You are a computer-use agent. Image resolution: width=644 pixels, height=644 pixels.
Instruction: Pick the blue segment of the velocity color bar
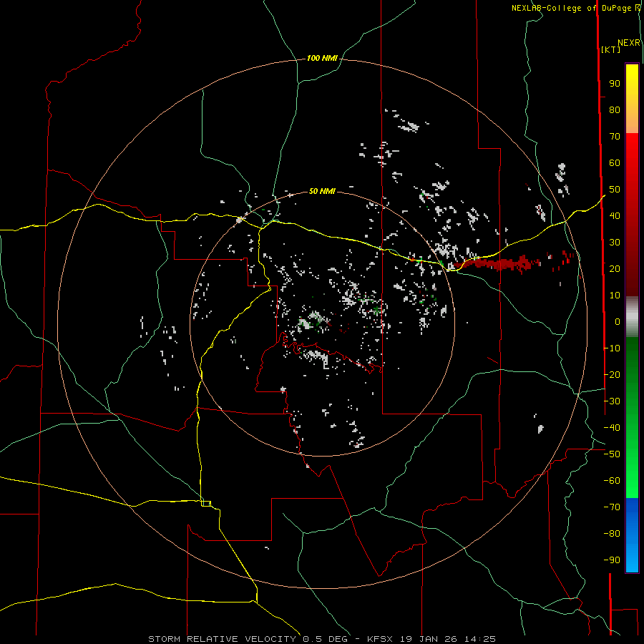[x=632, y=535]
